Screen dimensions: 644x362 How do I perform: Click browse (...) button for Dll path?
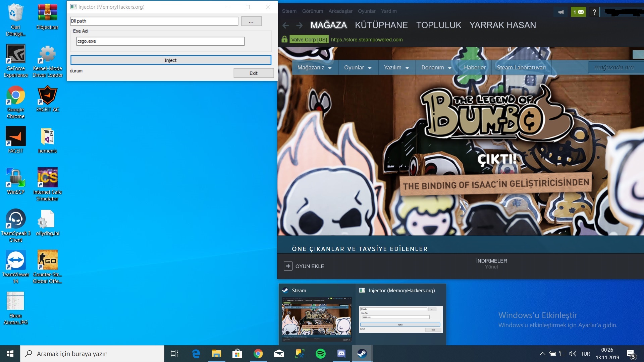coord(251,21)
